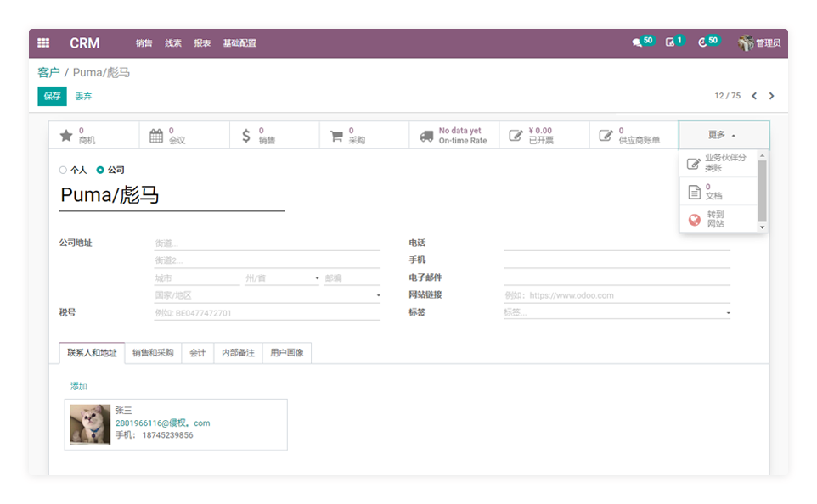Open the 供应商账单 vendor bills button
The image size is (817, 504).
(634, 136)
